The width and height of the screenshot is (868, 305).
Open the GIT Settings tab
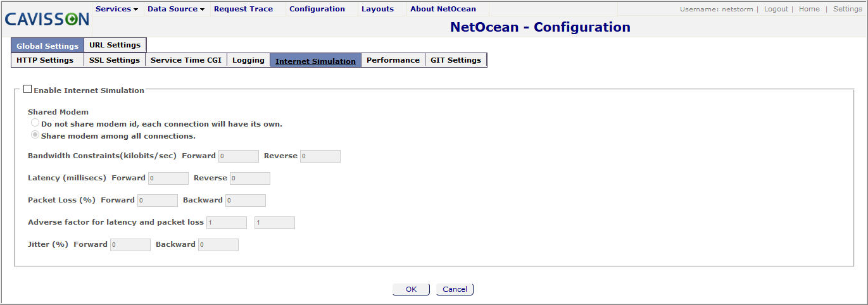coord(456,60)
